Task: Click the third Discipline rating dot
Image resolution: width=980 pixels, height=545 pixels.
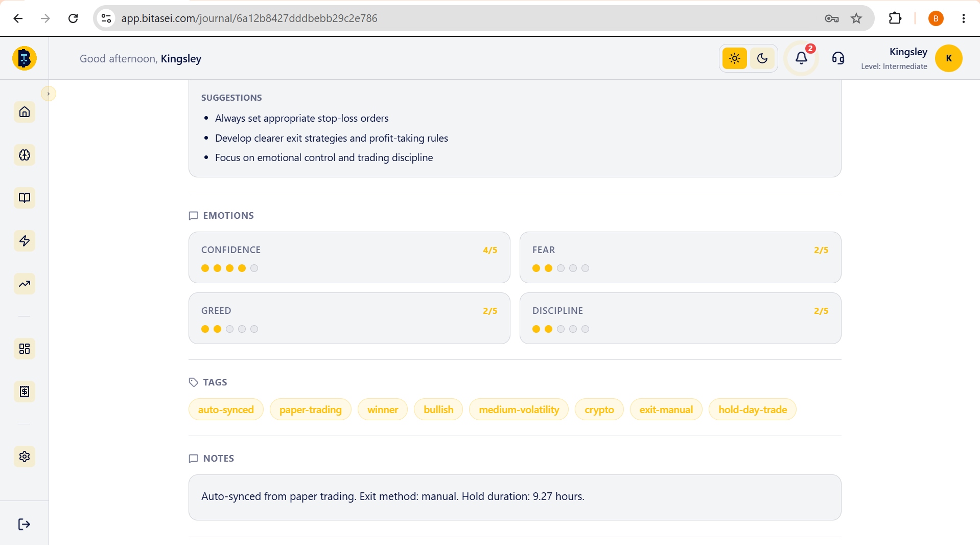Action: coord(561,329)
